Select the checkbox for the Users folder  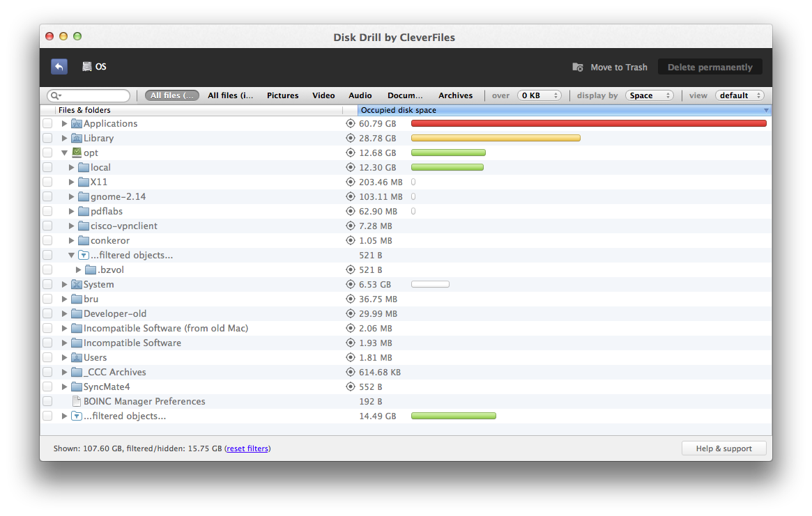pyautogui.click(x=47, y=357)
